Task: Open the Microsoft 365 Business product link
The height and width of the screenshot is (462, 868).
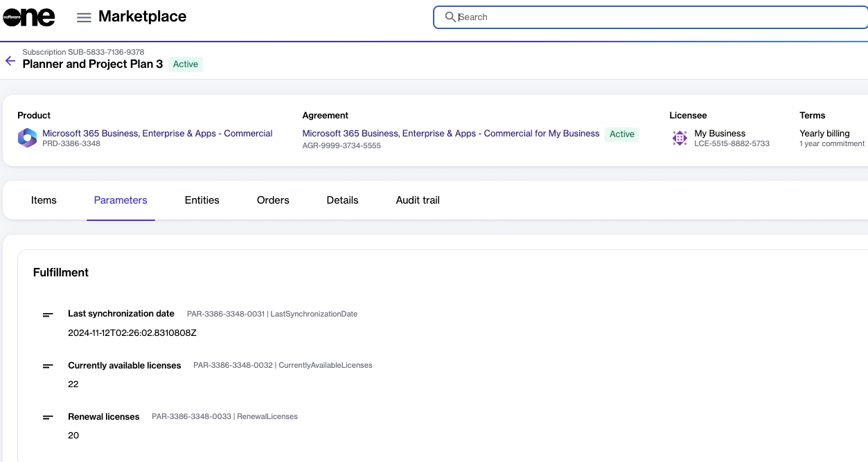Action: click(157, 133)
